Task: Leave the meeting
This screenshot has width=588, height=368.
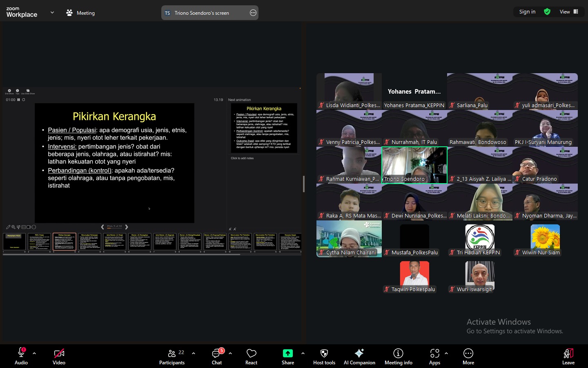Action: click(x=568, y=356)
